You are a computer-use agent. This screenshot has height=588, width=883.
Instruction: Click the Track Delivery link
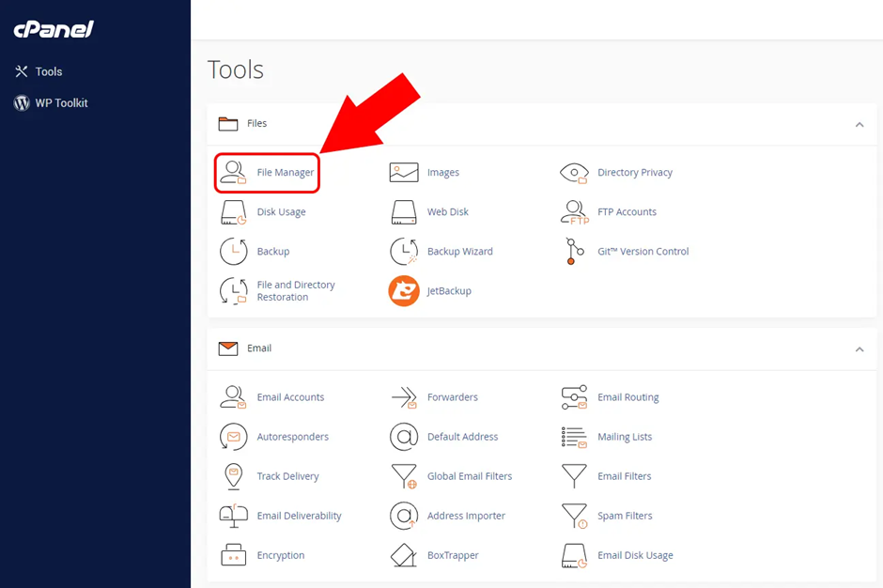tap(287, 476)
